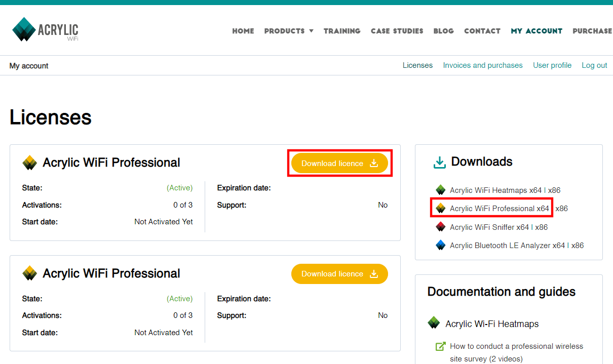Download Acrylic Bluetooth LE Analyzer x64

click(507, 246)
